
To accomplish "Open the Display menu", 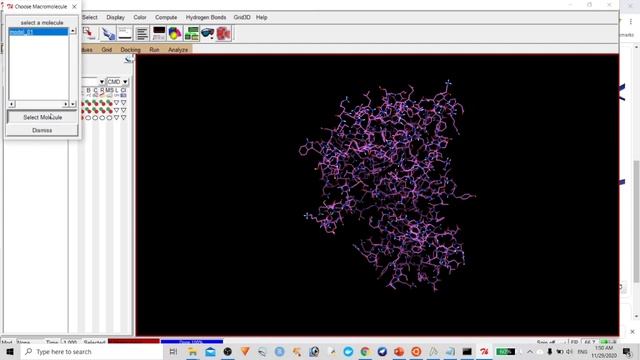I will point(116,18).
